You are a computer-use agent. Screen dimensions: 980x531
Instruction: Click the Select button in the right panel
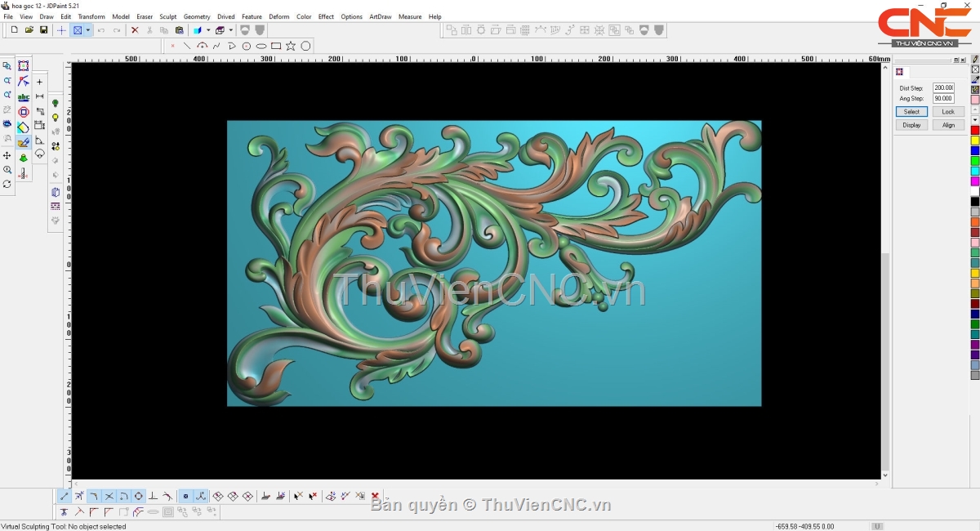pyautogui.click(x=911, y=112)
